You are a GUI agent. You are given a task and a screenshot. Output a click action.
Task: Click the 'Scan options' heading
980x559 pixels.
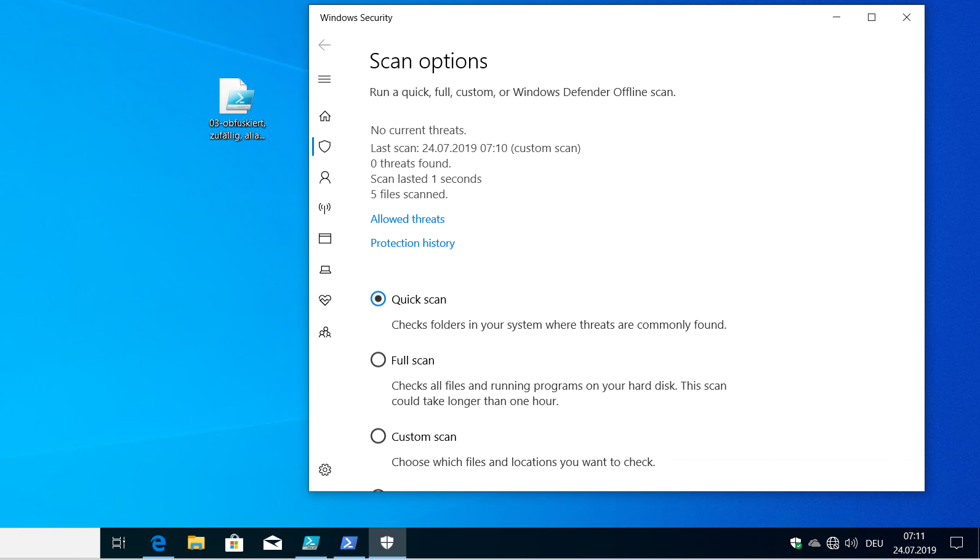click(428, 61)
